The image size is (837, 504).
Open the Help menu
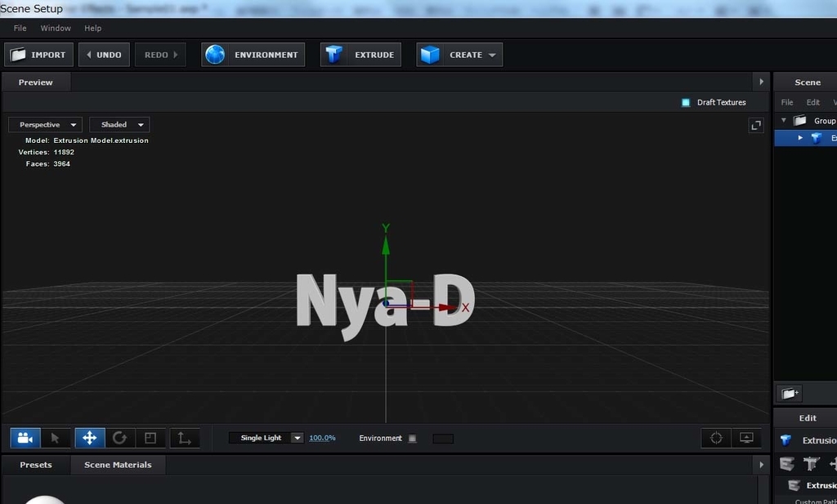(93, 29)
